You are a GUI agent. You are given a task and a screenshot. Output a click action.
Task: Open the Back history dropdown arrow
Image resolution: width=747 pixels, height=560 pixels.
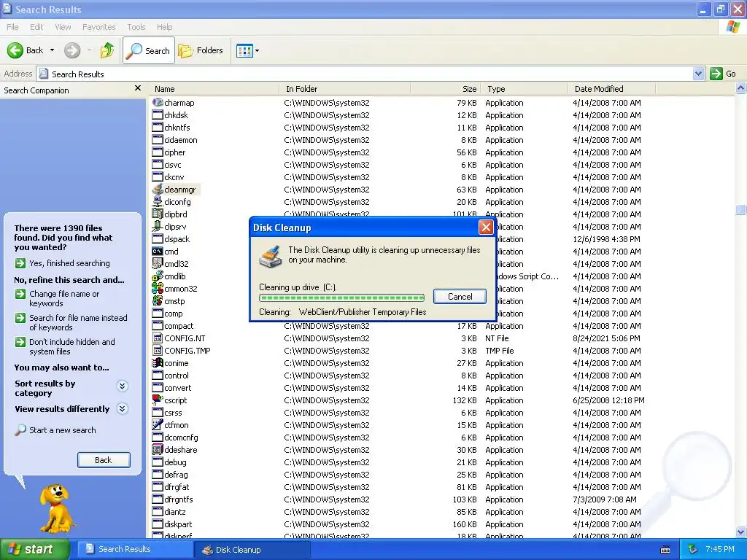point(52,50)
